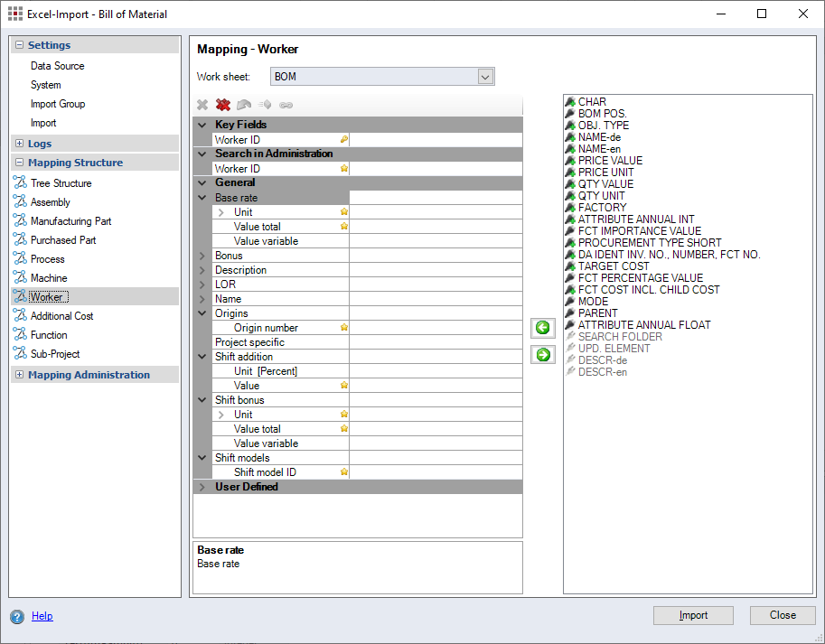Click the blue Help question mark icon
The height and width of the screenshot is (644, 825).
coord(17,617)
